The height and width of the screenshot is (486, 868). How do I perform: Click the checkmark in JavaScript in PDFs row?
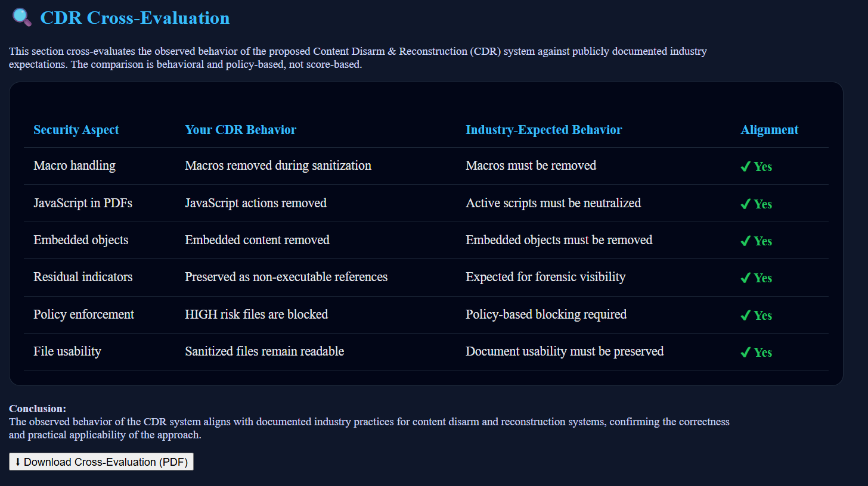pos(745,204)
